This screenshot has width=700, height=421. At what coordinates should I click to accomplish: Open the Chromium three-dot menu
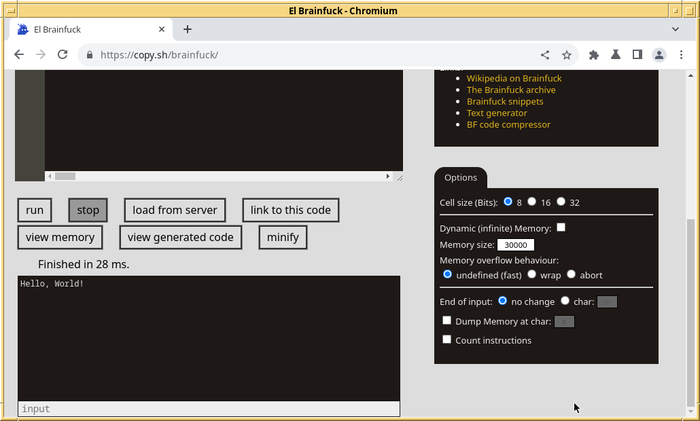(681, 55)
